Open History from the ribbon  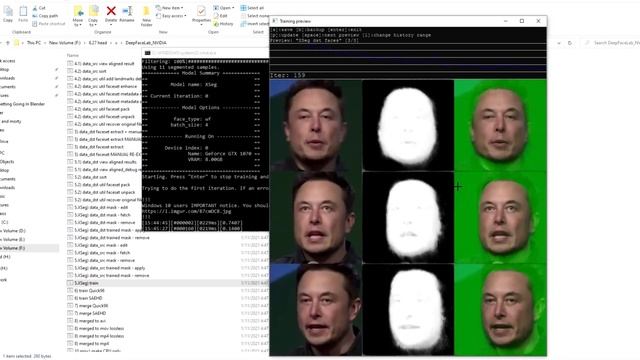(x=223, y=24)
